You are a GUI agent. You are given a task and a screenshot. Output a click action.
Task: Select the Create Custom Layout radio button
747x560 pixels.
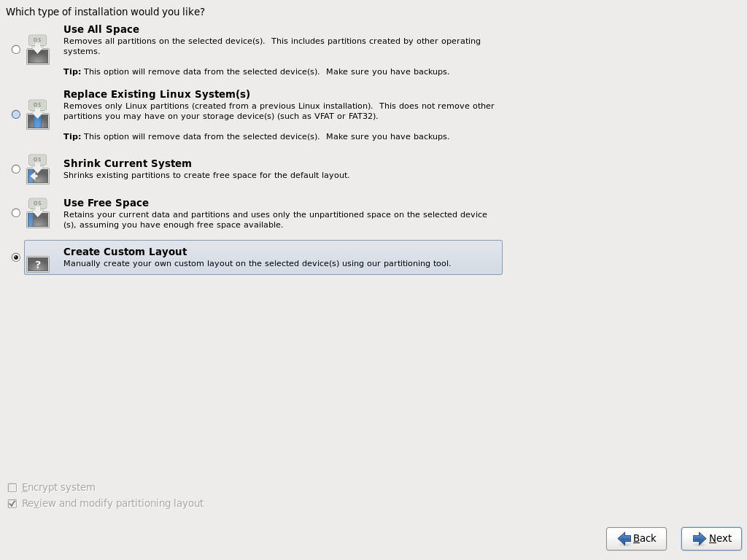(x=15, y=257)
